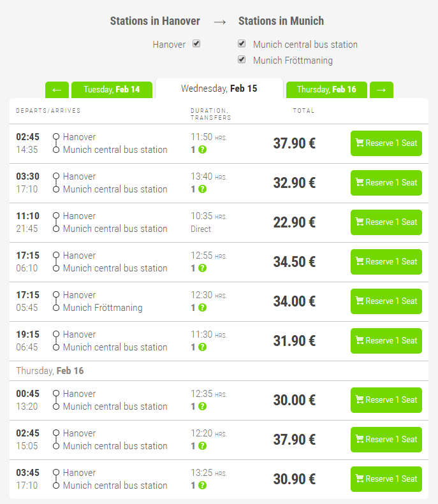
Task: Click the next day right arrow
Action: [x=381, y=90]
